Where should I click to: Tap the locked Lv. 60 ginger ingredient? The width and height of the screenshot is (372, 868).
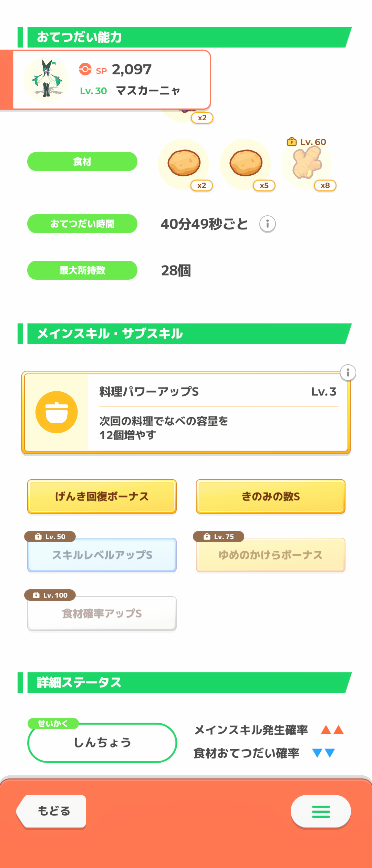[x=307, y=163]
